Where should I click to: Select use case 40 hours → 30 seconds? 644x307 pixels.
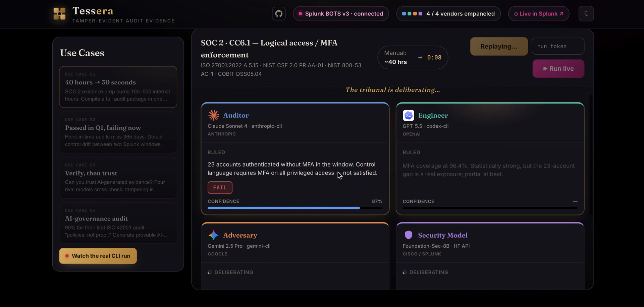pos(118,87)
